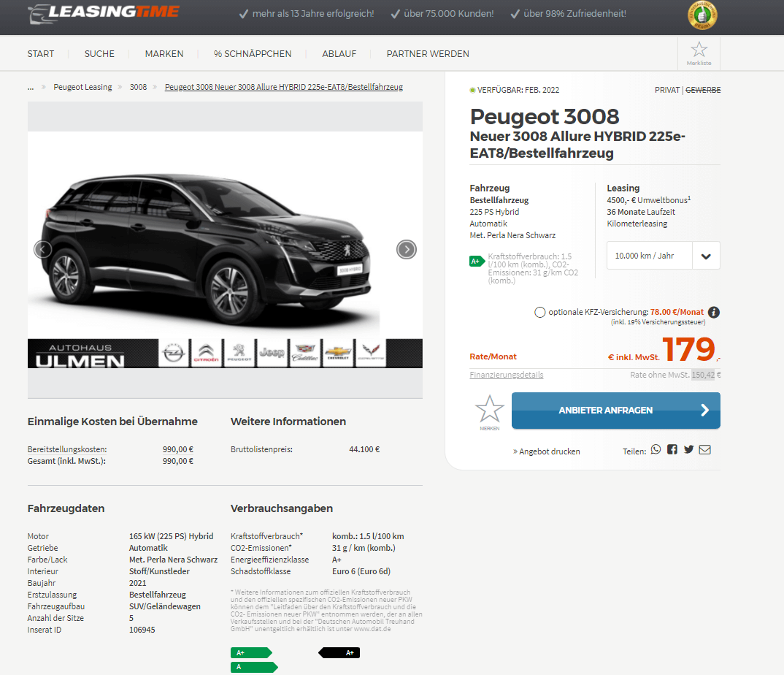The height and width of the screenshot is (675, 784).
Task: Click the Chevrolet logo in the banner
Action: 338,354
